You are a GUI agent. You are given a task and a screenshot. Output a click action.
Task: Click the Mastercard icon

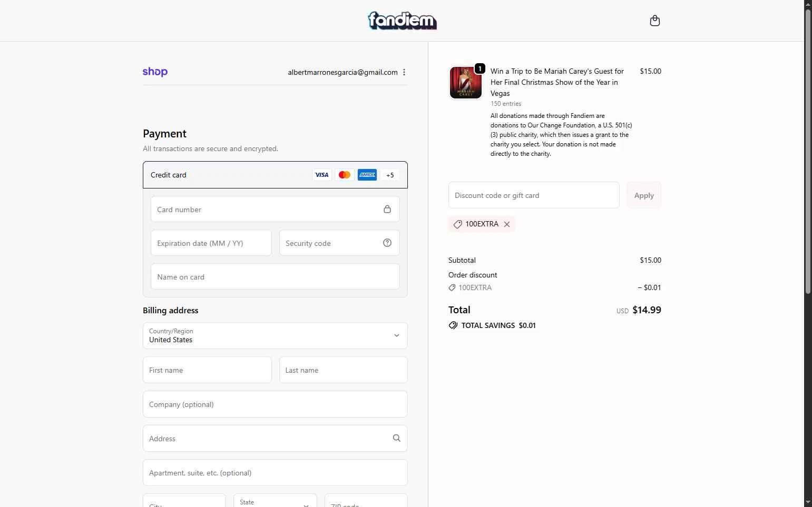pos(345,175)
